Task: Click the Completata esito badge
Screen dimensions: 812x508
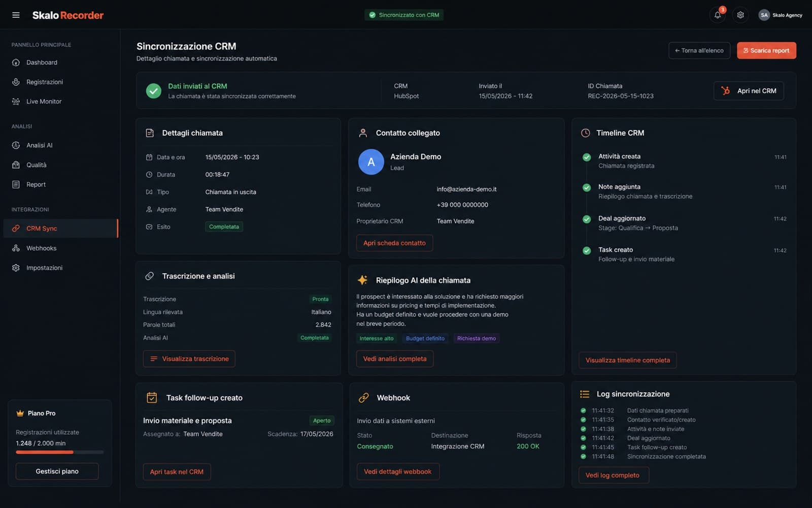Action: pos(224,227)
